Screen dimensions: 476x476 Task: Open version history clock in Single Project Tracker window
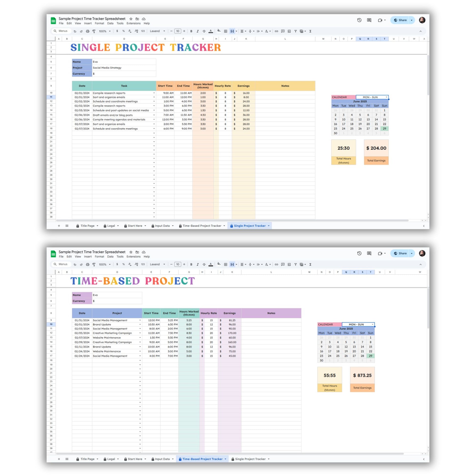coord(359,20)
